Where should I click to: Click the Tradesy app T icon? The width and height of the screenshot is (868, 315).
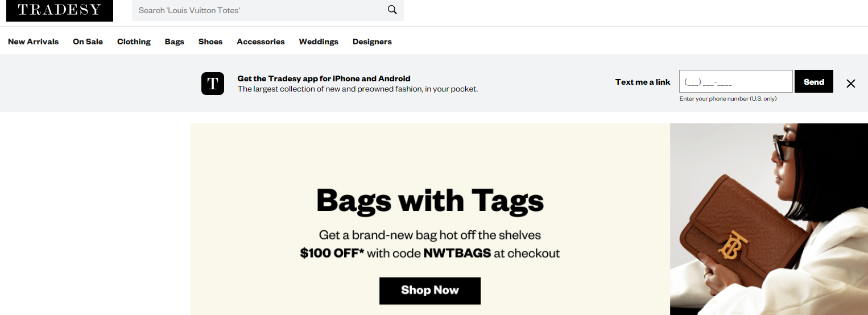(x=213, y=84)
